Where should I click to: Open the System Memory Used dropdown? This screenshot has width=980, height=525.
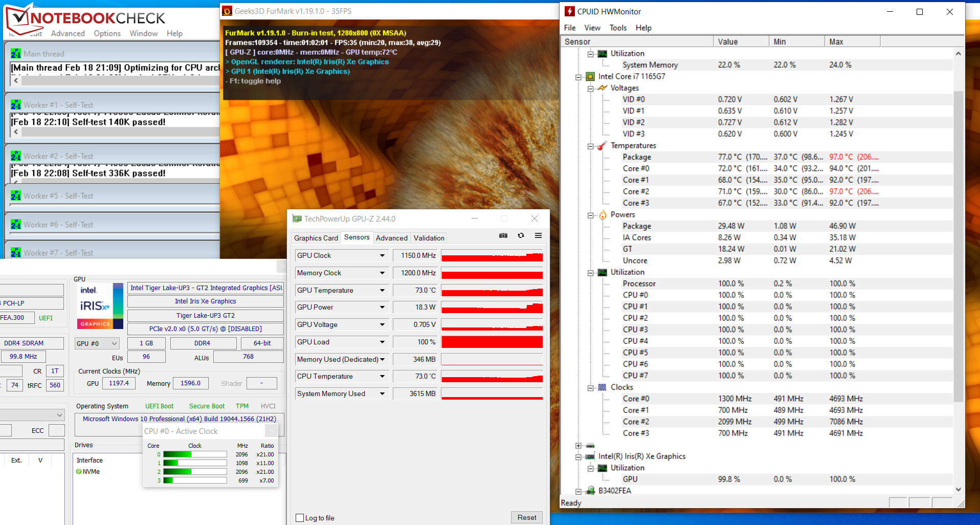[382, 393]
